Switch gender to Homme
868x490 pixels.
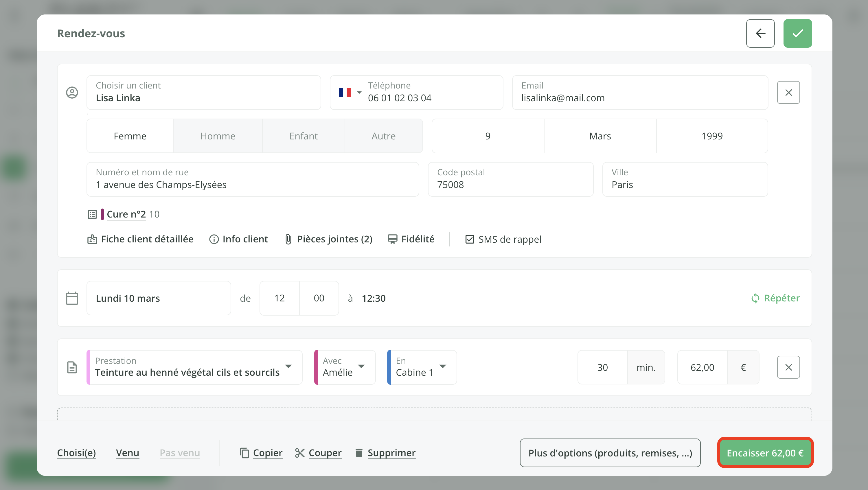[218, 136]
